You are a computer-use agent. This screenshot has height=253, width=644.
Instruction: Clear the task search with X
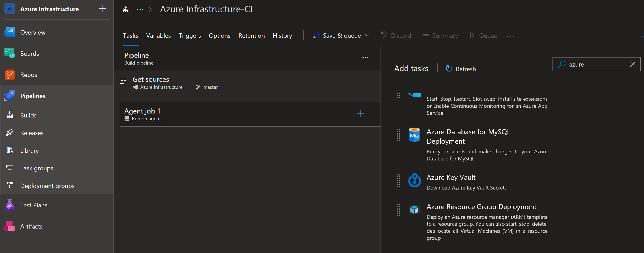[x=633, y=64]
